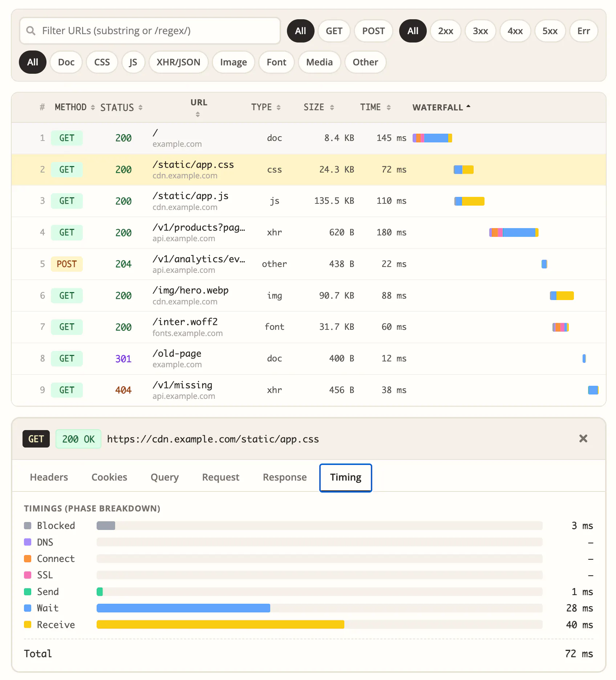The image size is (616, 680).
Task: Sort by METHOD column arrows
Action: coord(93,107)
